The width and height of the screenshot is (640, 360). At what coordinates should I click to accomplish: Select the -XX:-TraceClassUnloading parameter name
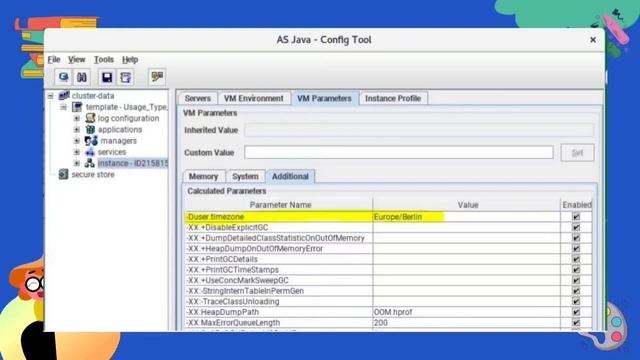point(233,302)
